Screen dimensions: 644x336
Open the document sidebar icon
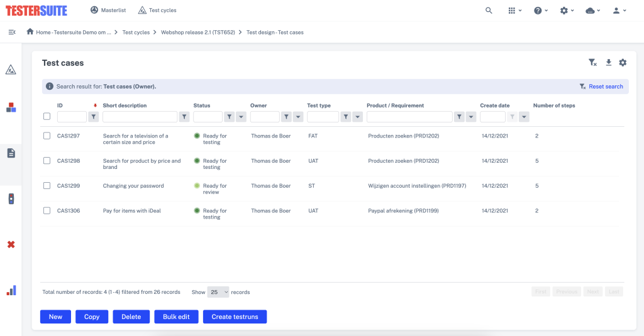coord(11,153)
